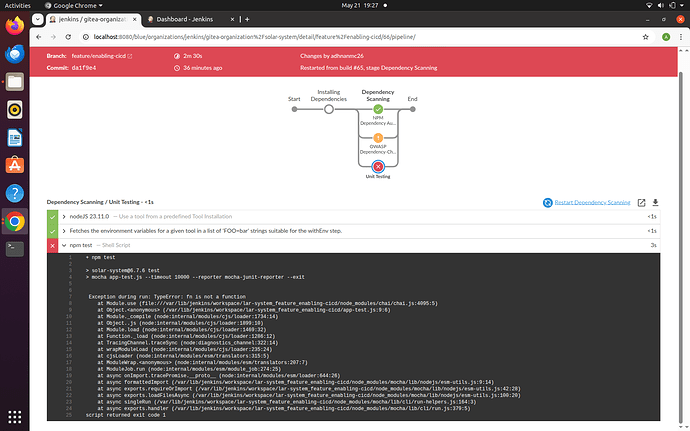Click the mocha app-test.js command line
This screenshot has width=690, height=431.
coord(195,277)
